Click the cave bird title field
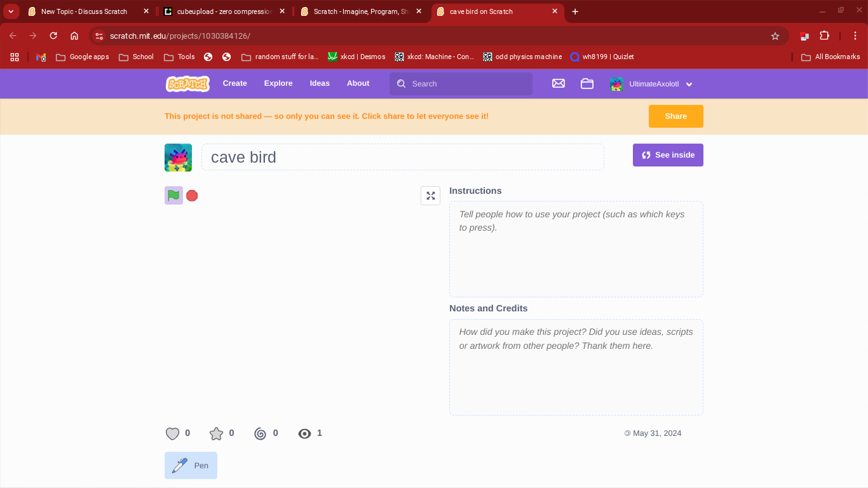The width and height of the screenshot is (868, 488). pos(402,157)
